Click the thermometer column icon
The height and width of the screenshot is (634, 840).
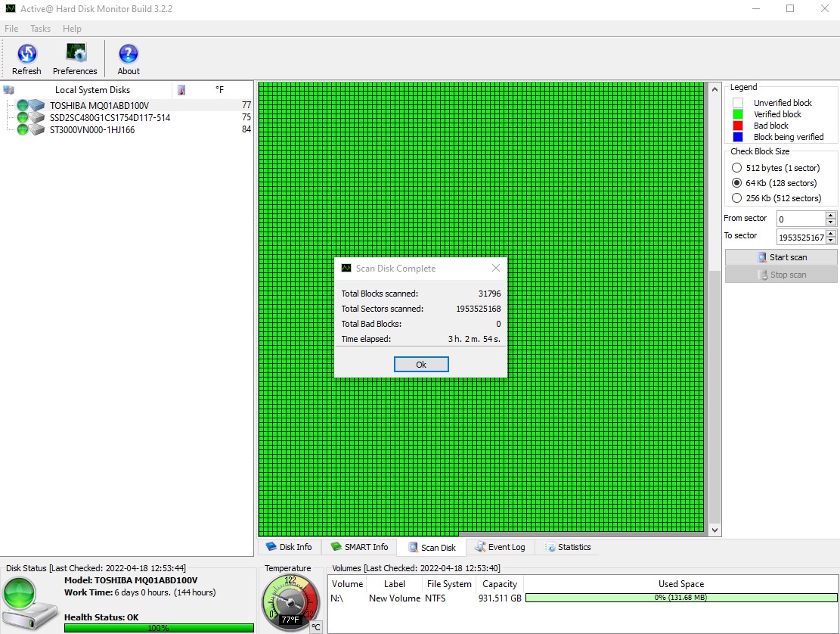click(x=181, y=90)
